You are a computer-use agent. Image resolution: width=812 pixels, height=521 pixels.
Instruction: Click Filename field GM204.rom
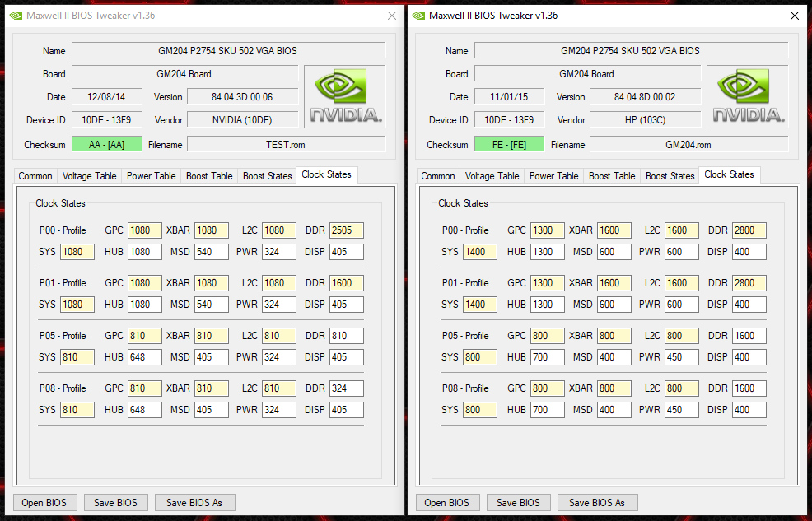[689, 144]
